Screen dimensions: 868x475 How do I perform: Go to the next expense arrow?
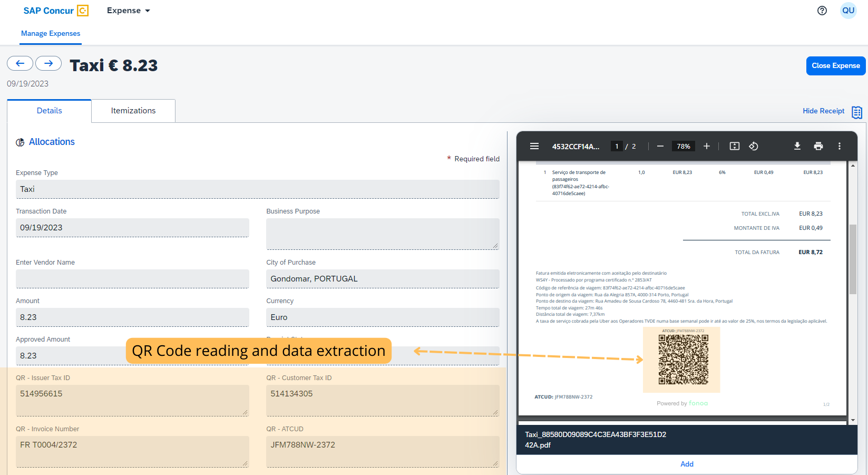tap(48, 63)
